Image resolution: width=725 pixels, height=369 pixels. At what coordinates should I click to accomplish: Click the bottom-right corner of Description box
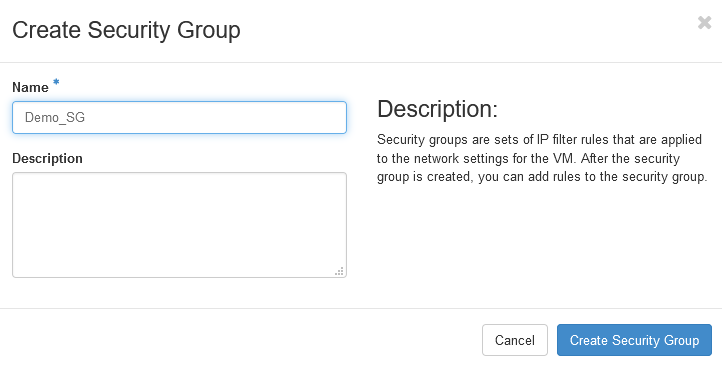point(339,271)
